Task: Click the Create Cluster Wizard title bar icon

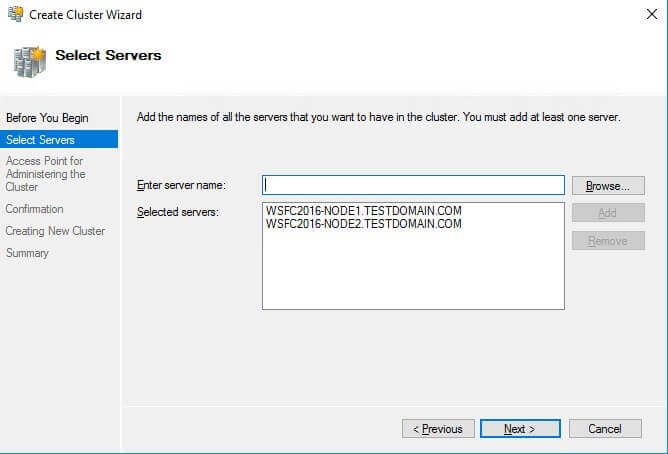Action: [15, 15]
